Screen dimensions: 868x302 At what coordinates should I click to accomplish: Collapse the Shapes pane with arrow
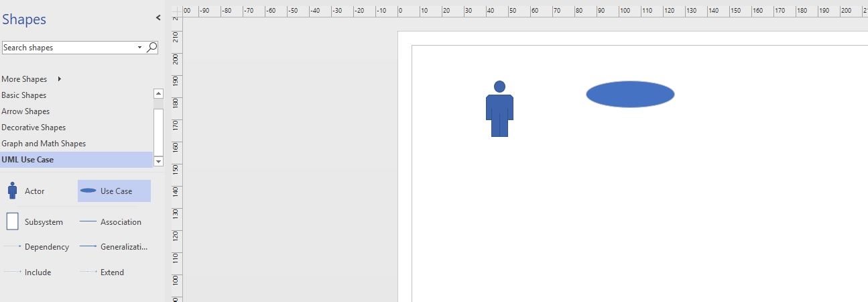158,18
